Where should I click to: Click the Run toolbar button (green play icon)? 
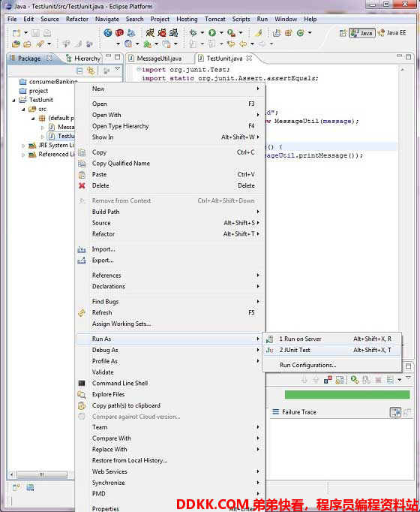(212, 33)
